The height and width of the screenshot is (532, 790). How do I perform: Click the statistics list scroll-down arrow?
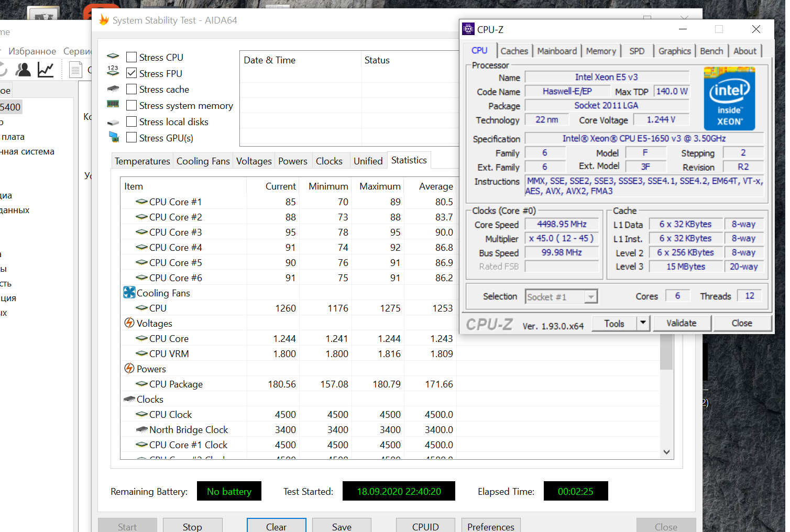click(666, 452)
